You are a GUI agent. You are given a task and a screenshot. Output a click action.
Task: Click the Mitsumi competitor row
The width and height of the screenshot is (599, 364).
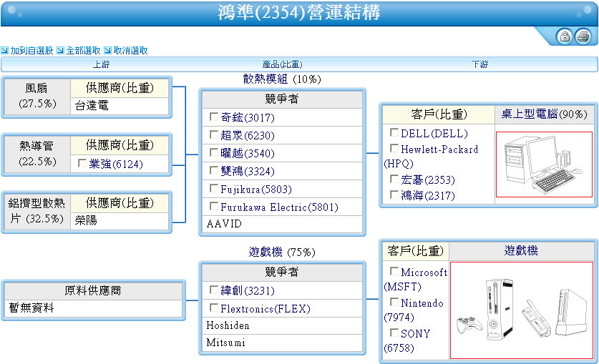pos(282,343)
